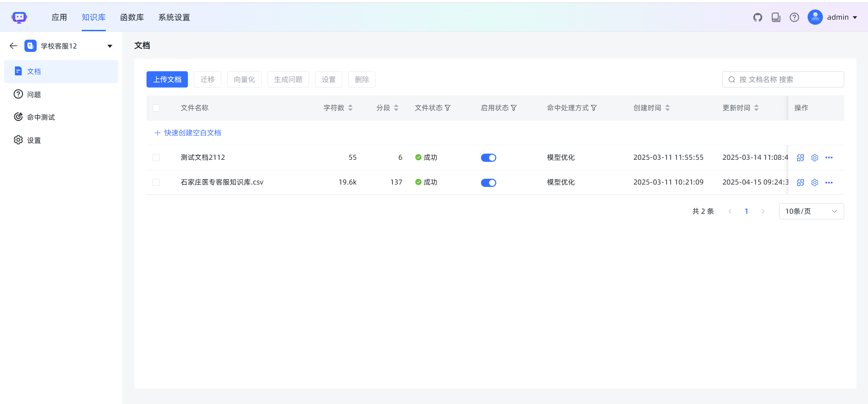Viewport: 868px width, 404px height.
Task: Filter by 文件状态 funnel icon
Action: 447,108
